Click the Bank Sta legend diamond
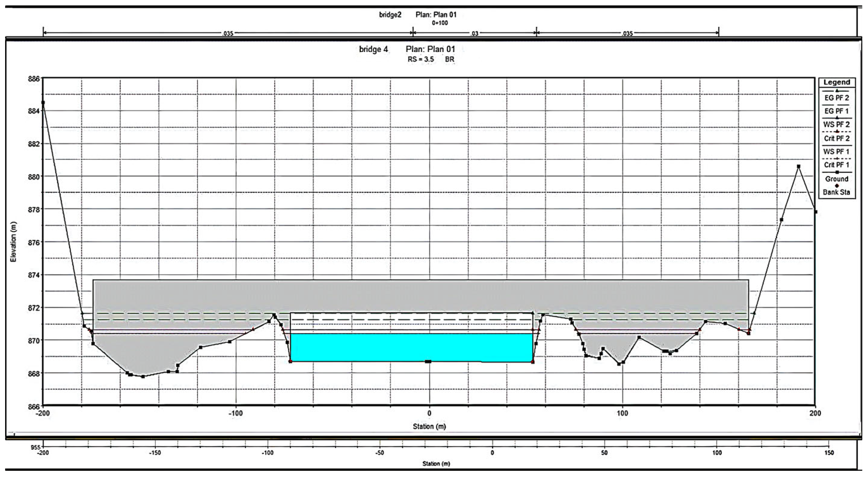868x478 pixels. pyautogui.click(x=837, y=186)
